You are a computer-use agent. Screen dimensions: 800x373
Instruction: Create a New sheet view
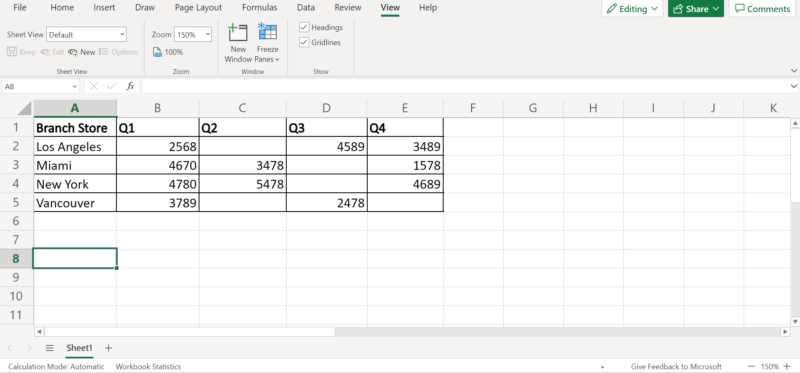click(82, 52)
